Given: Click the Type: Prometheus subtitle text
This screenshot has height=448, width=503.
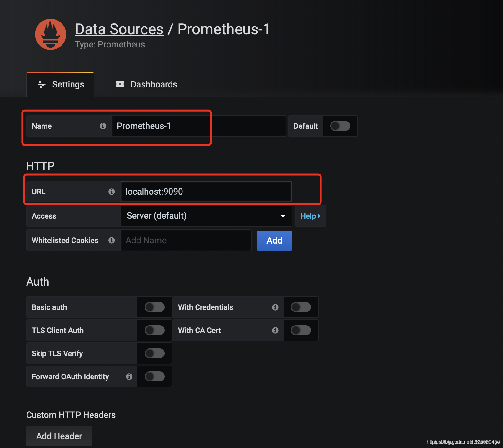Looking at the screenshot, I should (110, 45).
